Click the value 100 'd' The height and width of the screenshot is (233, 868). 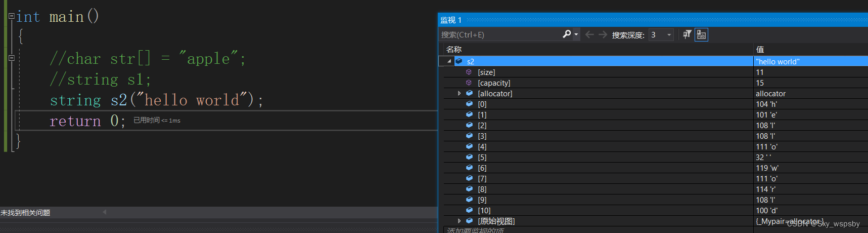tap(767, 211)
